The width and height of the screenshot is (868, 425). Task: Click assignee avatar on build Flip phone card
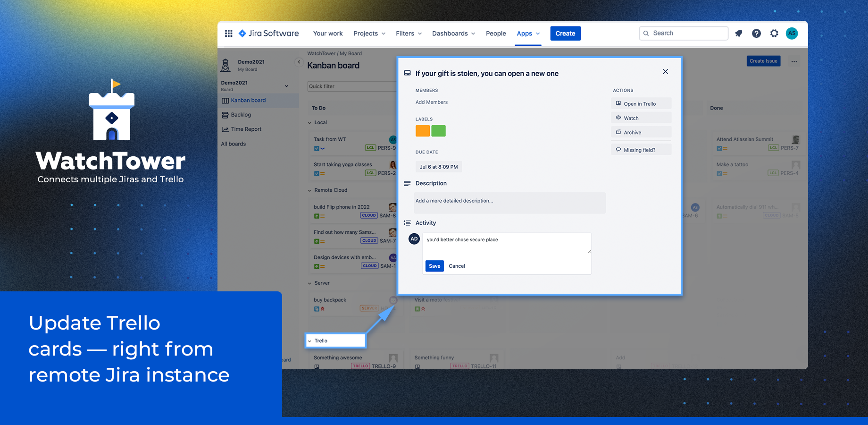392,207
